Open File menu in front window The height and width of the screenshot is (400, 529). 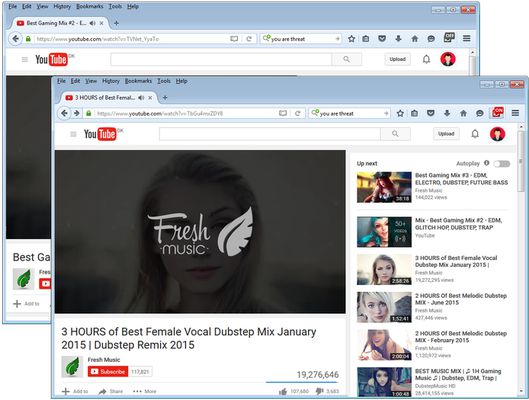pyautogui.click(x=61, y=81)
